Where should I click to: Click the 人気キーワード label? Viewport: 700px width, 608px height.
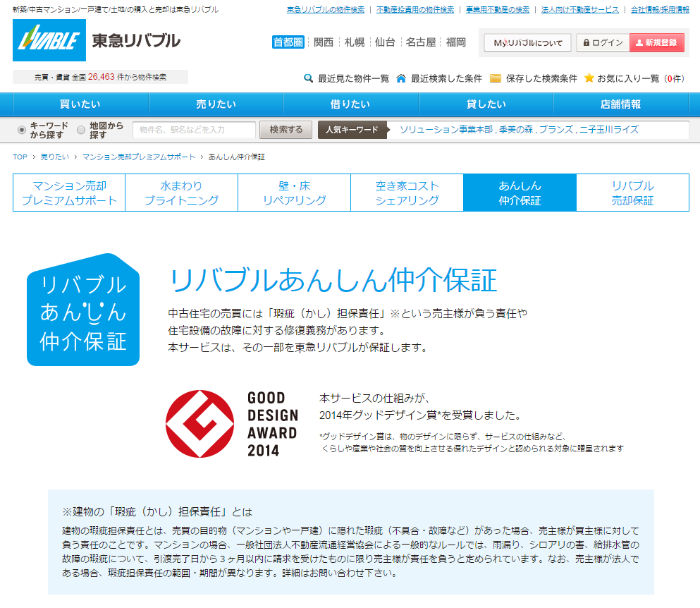[x=352, y=130]
